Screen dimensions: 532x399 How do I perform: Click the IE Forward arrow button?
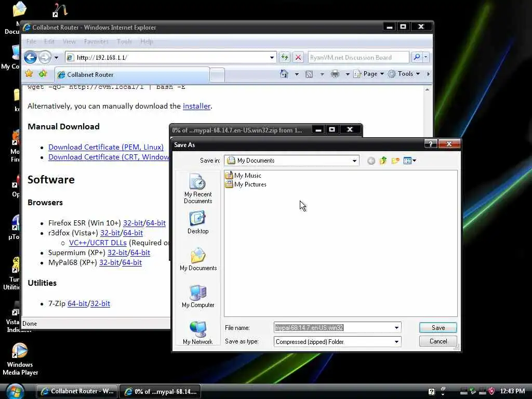pyautogui.click(x=45, y=57)
